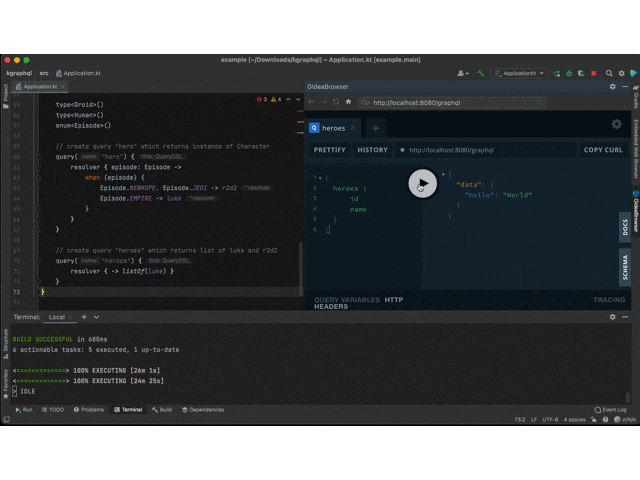Go forward in GideaBrowser navigation
This screenshot has height=480, width=640.
click(x=324, y=102)
